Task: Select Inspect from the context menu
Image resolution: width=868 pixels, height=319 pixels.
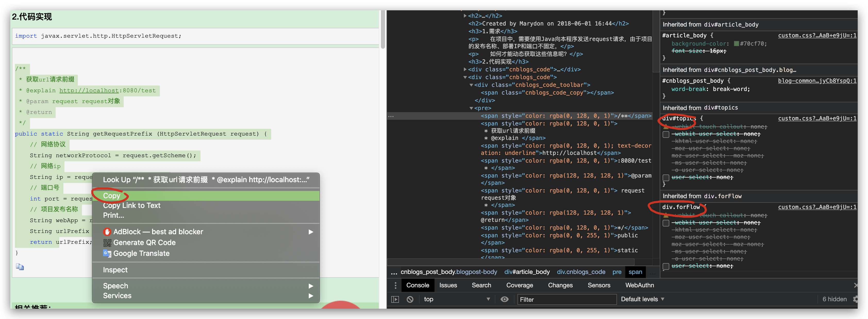Action: click(x=206, y=270)
